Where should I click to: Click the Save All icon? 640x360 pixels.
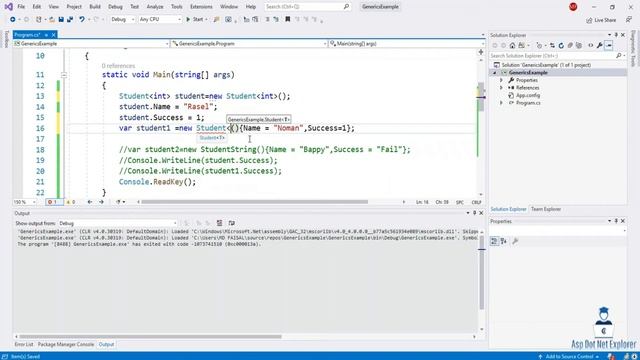click(x=70, y=19)
